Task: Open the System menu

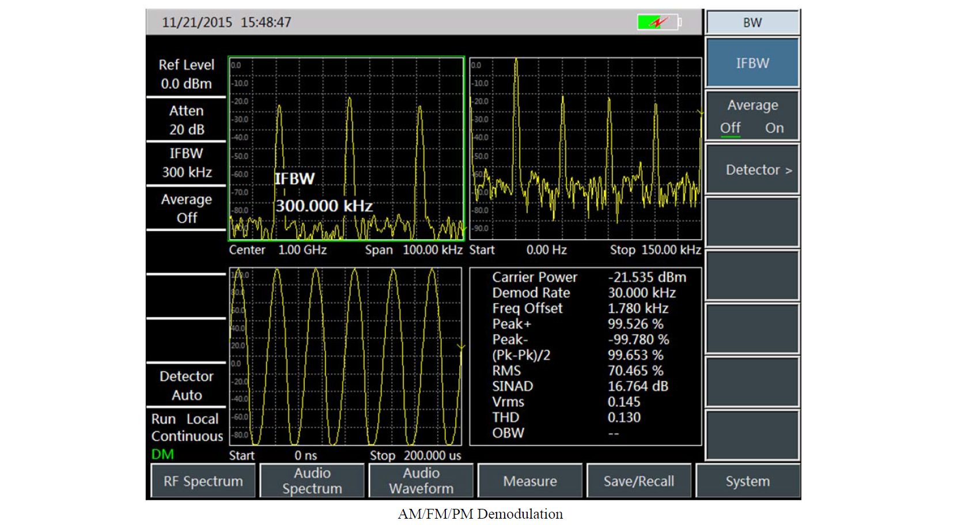Action: pos(748,481)
